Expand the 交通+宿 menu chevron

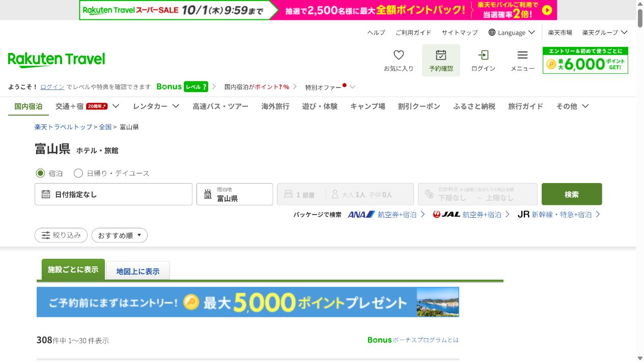[116, 106]
